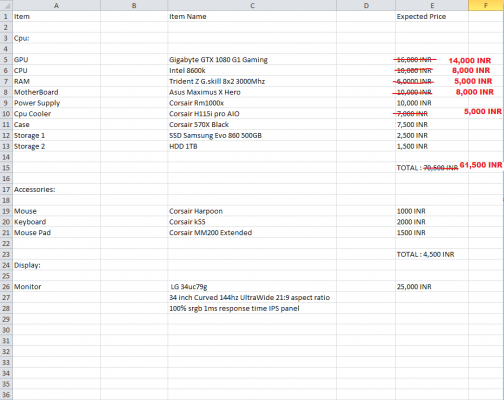The height and width of the screenshot is (400, 504).
Task: Click the '2000 INR' price cell
Action: pyautogui.click(x=432, y=222)
